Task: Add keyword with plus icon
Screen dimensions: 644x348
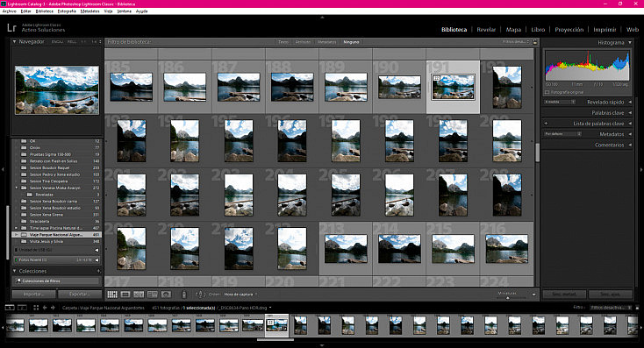Action: (546, 123)
